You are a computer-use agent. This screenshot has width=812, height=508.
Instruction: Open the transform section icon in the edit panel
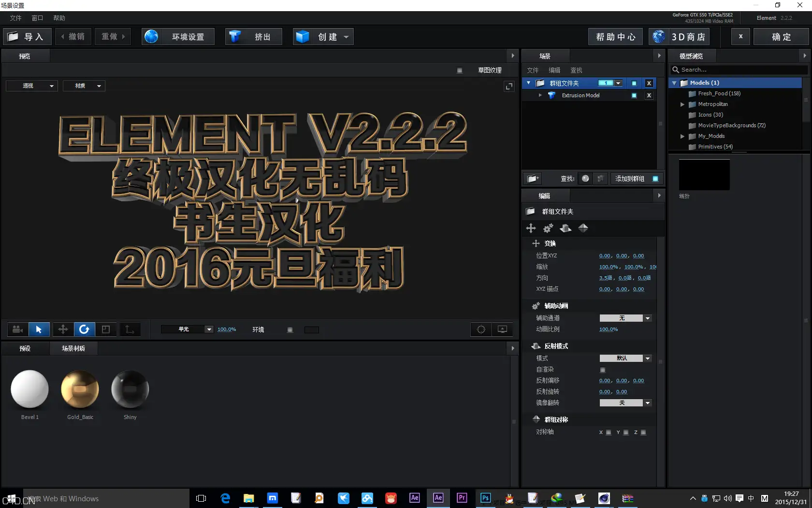click(531, 228)
